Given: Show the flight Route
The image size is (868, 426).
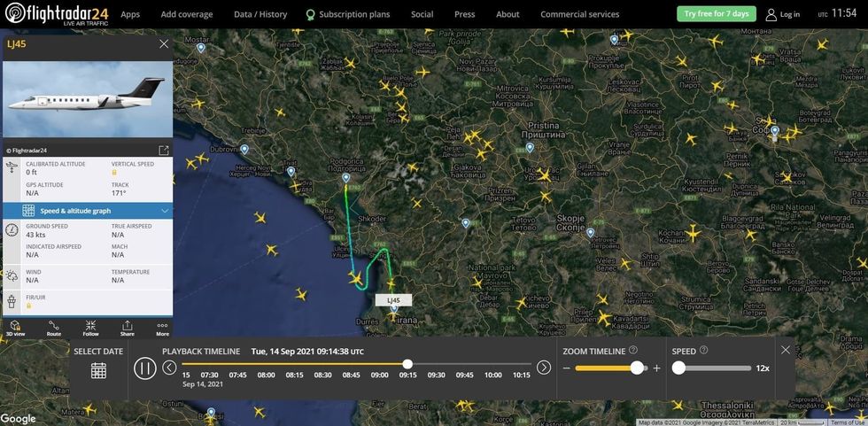Looking at the screenshot, I should pyautogui.click(x=54, y=328).
